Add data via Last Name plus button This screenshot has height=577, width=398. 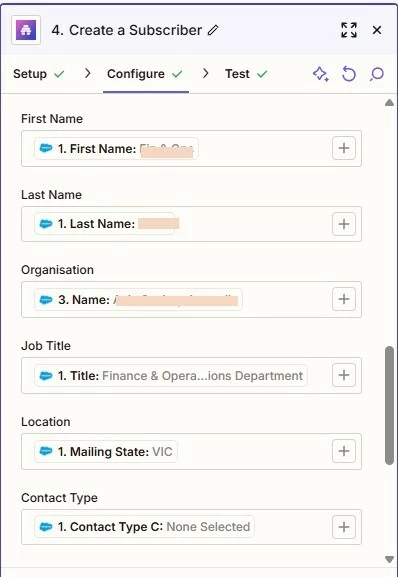(x=344, y=224)
